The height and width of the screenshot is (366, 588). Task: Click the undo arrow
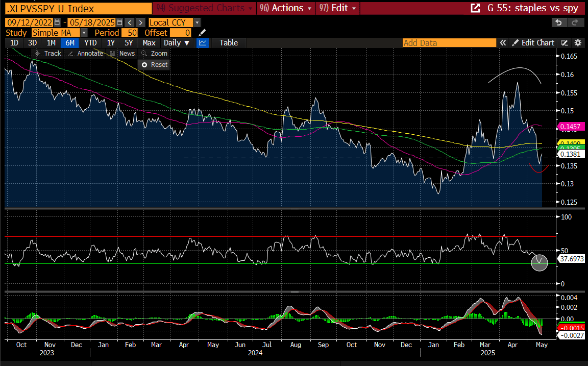click(x=559, y=22)
